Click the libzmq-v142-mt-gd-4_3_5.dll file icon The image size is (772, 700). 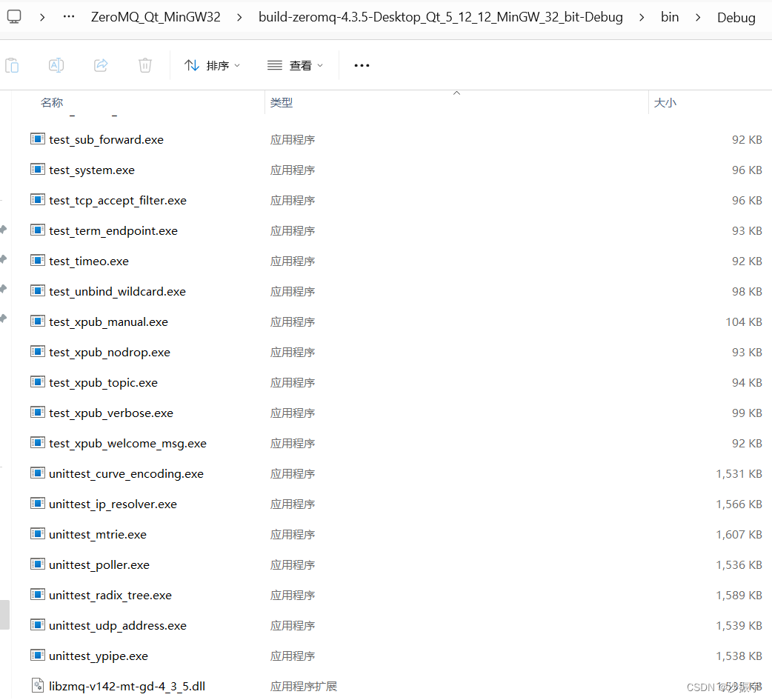pyautogui.click(x=38, y=686)
